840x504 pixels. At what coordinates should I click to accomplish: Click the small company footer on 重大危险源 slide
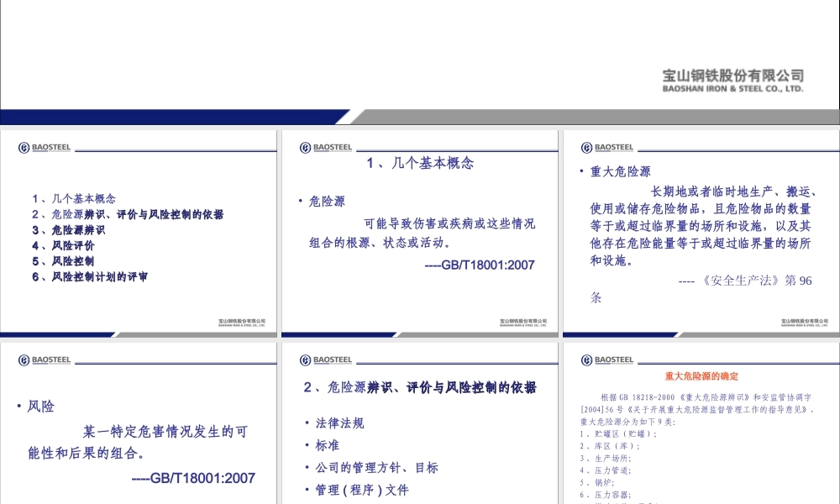805,323
